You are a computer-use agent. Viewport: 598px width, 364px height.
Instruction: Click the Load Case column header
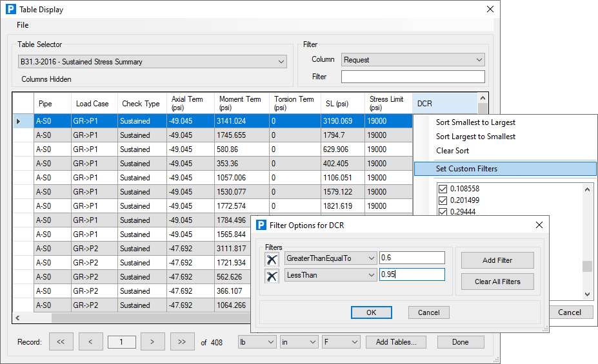(x=94, y=103)
